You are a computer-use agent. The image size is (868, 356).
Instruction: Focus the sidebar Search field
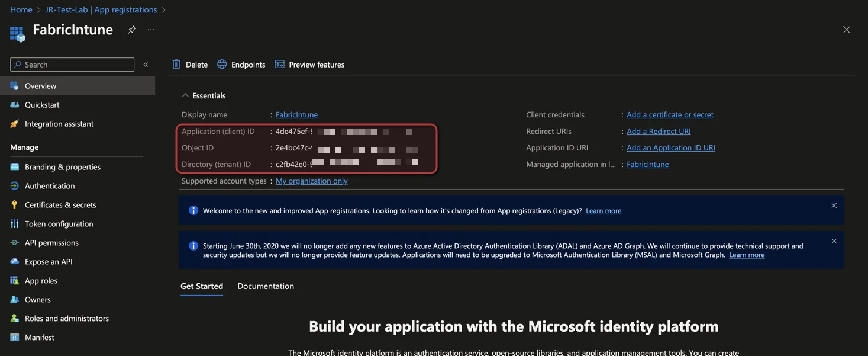coord(72,65)
